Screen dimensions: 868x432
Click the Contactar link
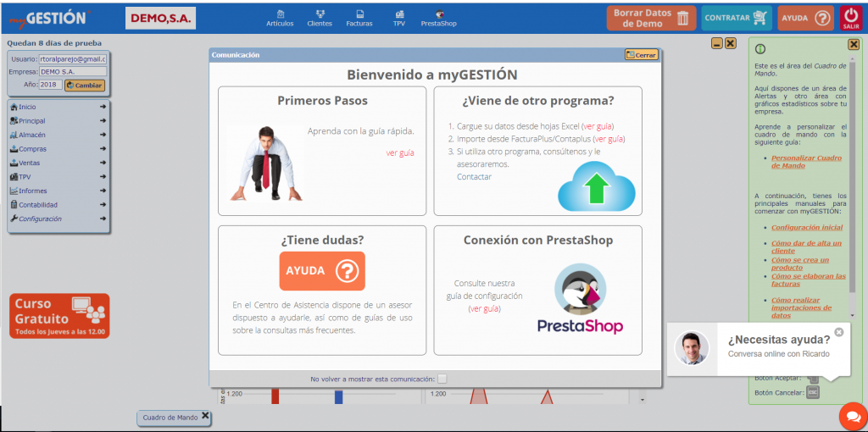(474, 177)
